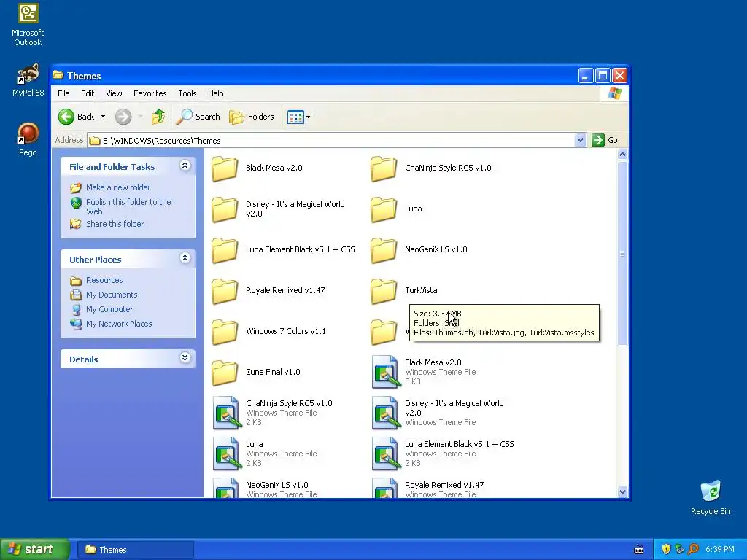
Task: Select the Windows 7 Colors v1.1 folder
Action: 269,332
